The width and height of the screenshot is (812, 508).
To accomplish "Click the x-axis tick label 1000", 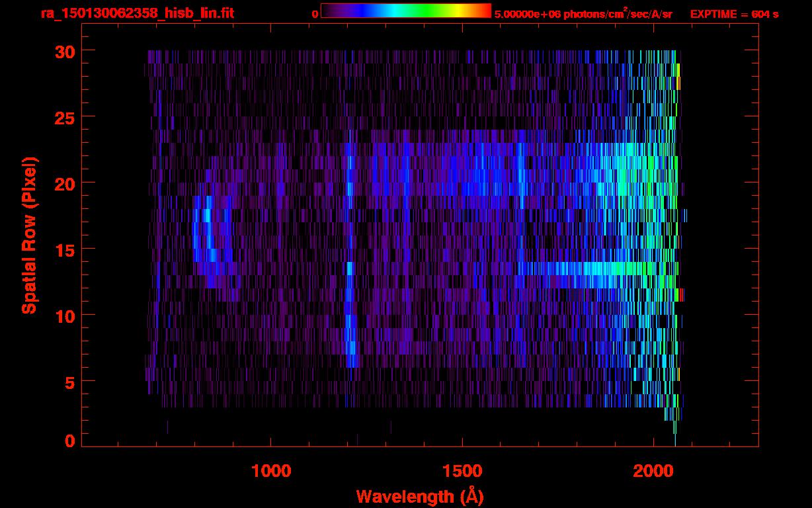I will [271, 471].
